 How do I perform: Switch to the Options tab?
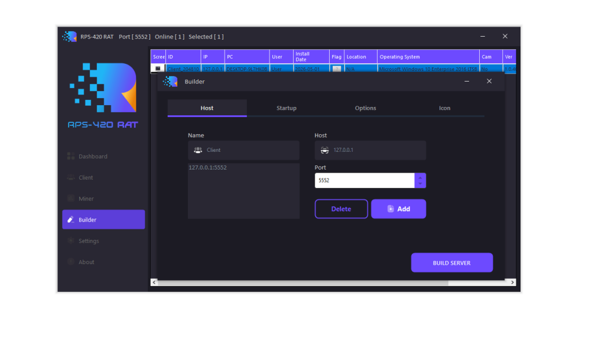click(x=365, y=108)
